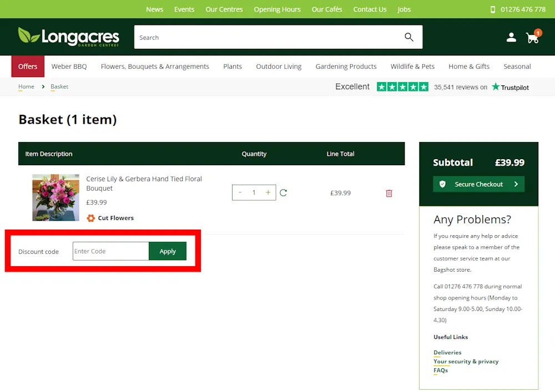The width and height of the screenshot is (555, 392).
Task: Click the Basket (1 item) heading
Action: pos(68,120)
